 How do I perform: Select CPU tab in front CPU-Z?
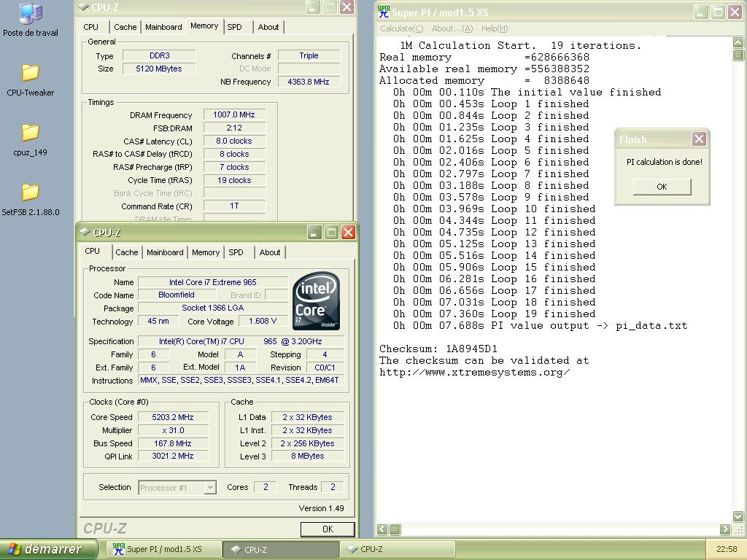click(x=93, y=251)
